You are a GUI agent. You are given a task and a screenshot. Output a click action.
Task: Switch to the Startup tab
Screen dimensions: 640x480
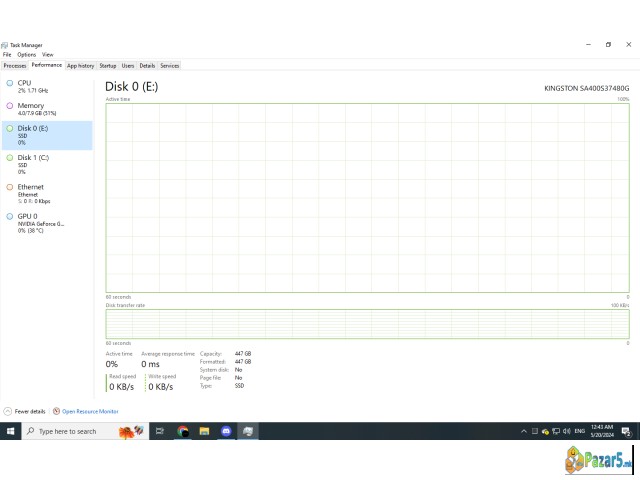pyautogui.click(x=107, y=65)
